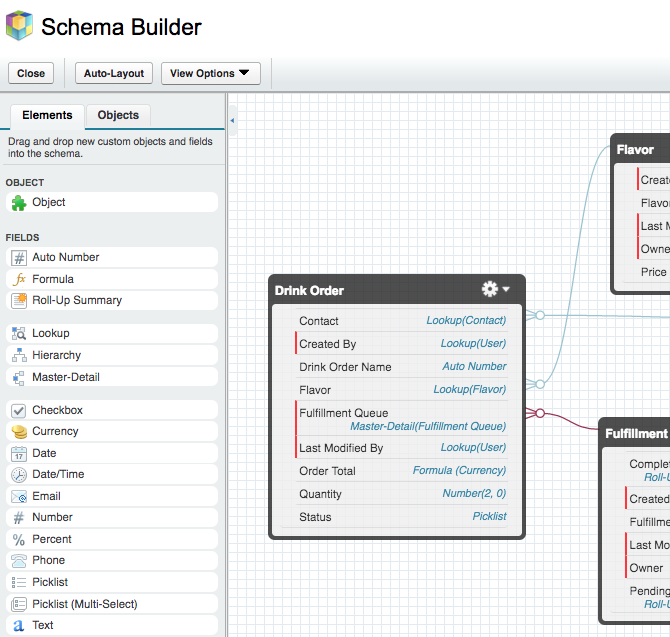Switch to the Elements tab
Screen dimensions: 670x637
(x=47, y=115)
